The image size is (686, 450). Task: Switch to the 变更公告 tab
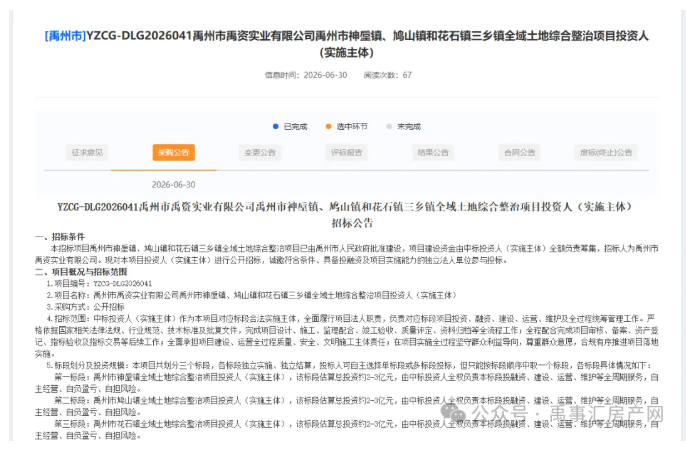260,152
